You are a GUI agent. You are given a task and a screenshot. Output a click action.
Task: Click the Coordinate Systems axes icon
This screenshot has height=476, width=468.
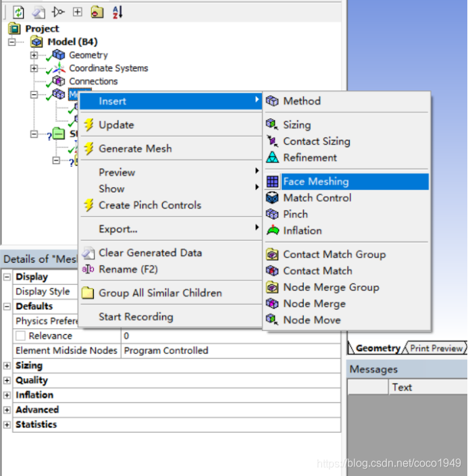click(x=59, y=68)
